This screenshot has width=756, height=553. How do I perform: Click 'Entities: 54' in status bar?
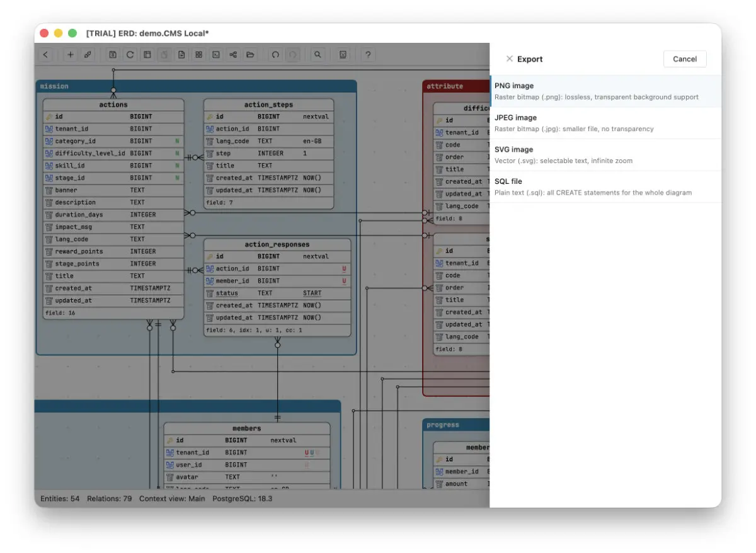[60, 499]
